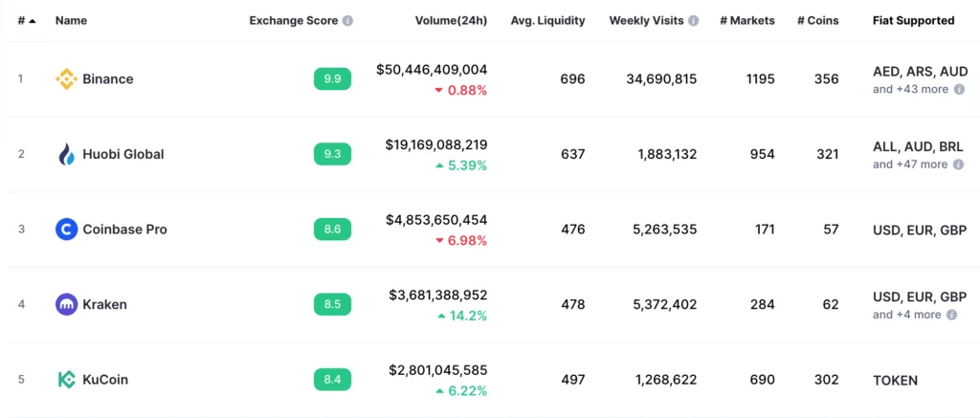
Task: Click Binance weekly visits 34,690,815
Action: [x=661, y=79]
